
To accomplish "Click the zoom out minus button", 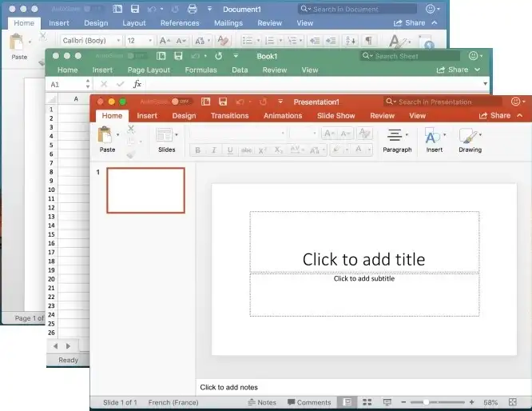I will (403, 402).
